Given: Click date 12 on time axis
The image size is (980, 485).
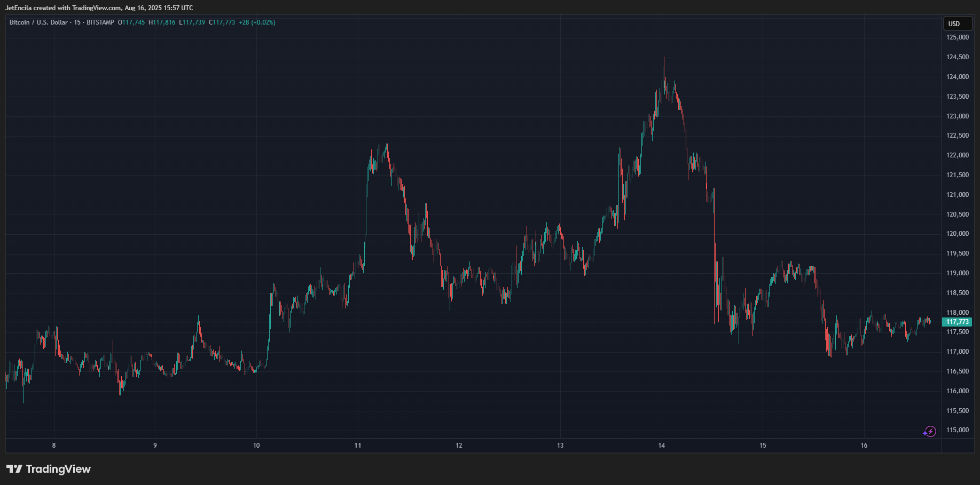Looking at the screenshot, I should [x=459, y=446].
